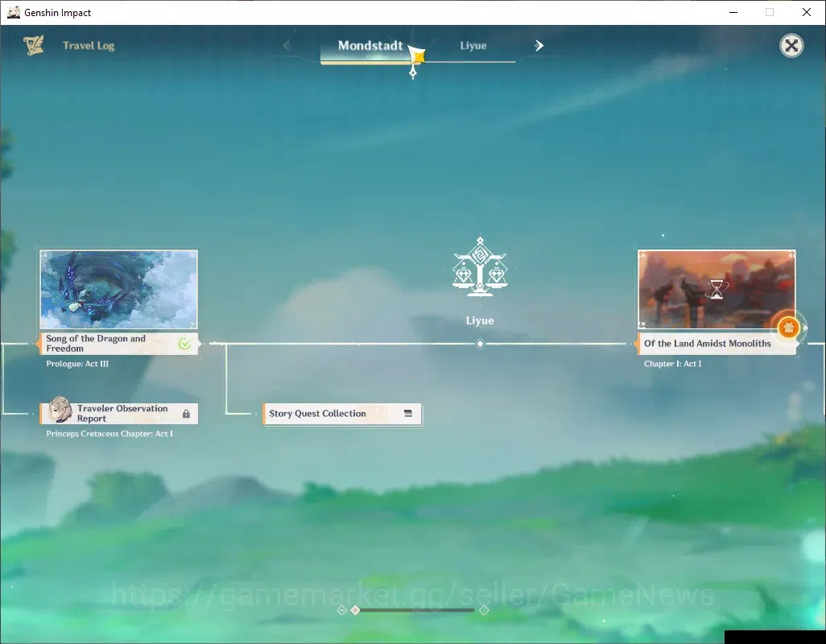The image size is (826, 644).
Task: Claim the orange gift reward icon
Action: (788, 328)
